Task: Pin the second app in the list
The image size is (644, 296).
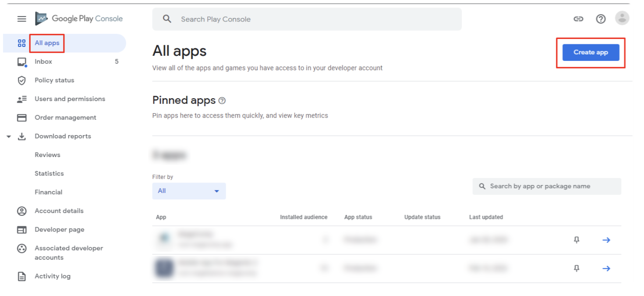Action: (577, 268)
